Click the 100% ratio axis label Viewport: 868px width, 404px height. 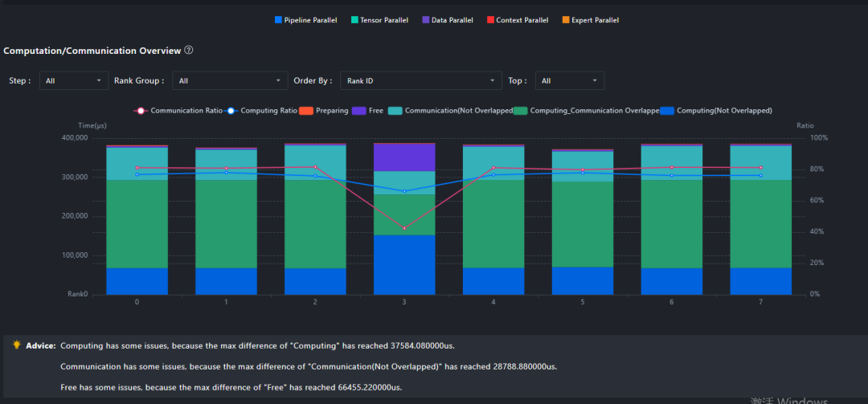(819, 137)
